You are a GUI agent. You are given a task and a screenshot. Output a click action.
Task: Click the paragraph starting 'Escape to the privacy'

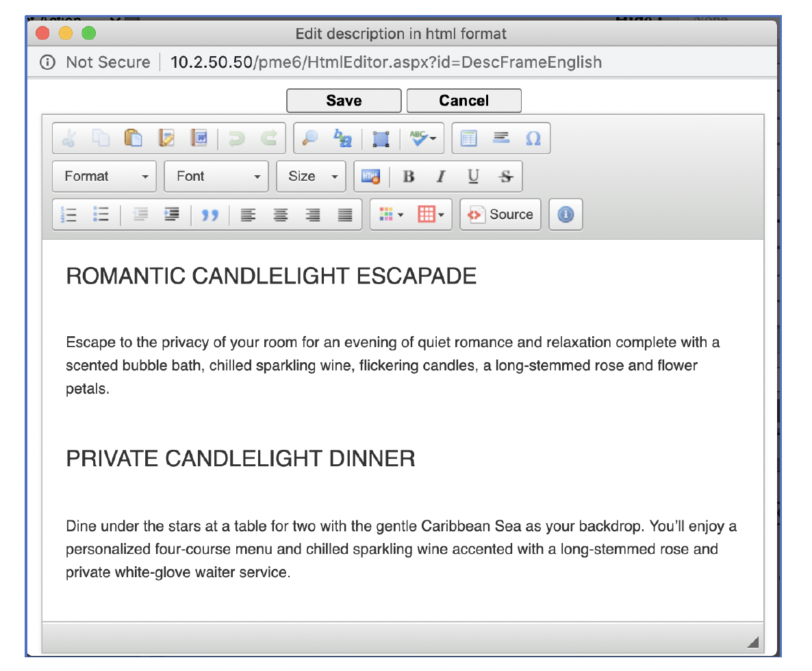coord(394,366)
